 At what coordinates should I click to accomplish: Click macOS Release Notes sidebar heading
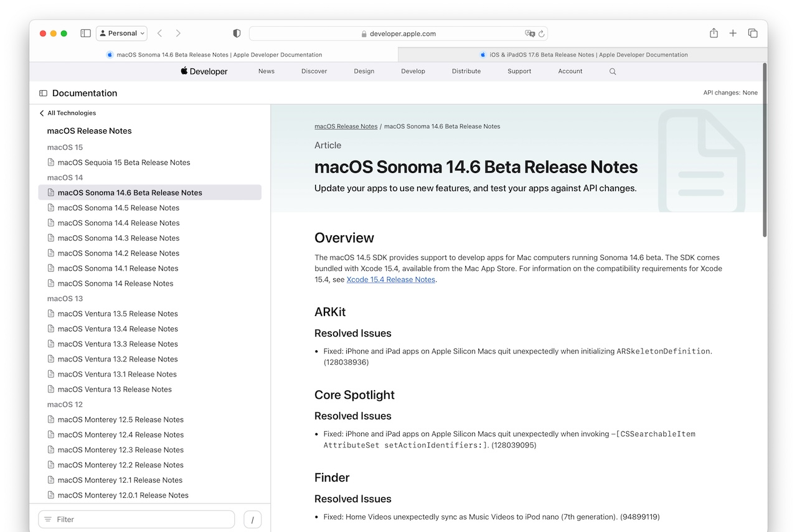pos(90,131)
